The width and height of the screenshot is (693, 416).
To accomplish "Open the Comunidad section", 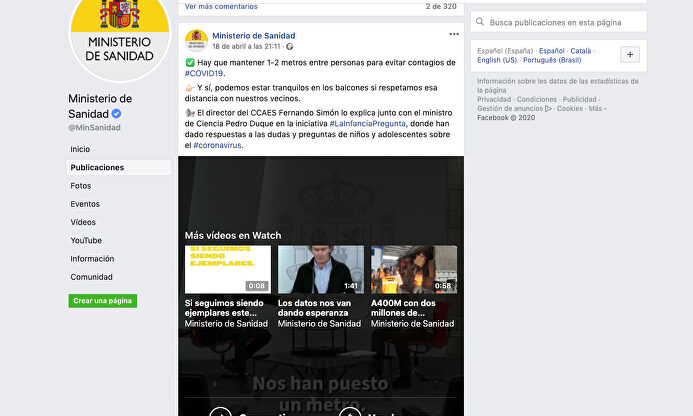I will (x=91, y=277).
